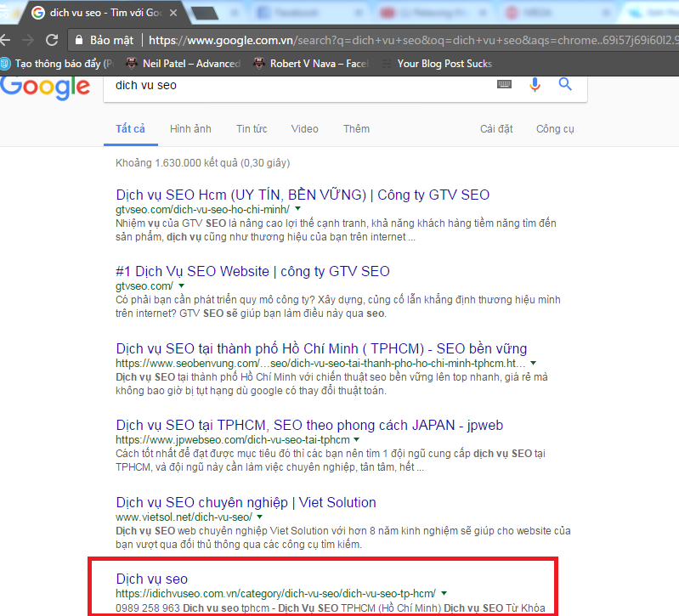Open result 'Dịch vụ SEO chuyên nghiệp | Viet Solution'
This screenshot has height=616, width=679.
246,503
